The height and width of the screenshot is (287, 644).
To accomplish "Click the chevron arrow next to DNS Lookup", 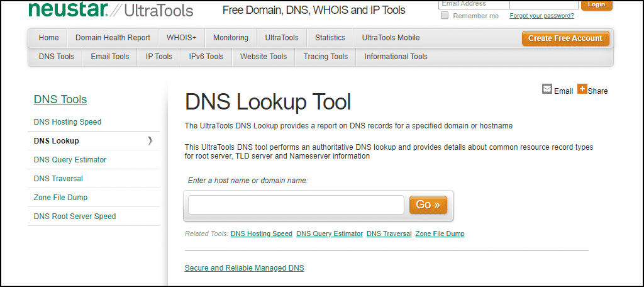I will point(150,141).
